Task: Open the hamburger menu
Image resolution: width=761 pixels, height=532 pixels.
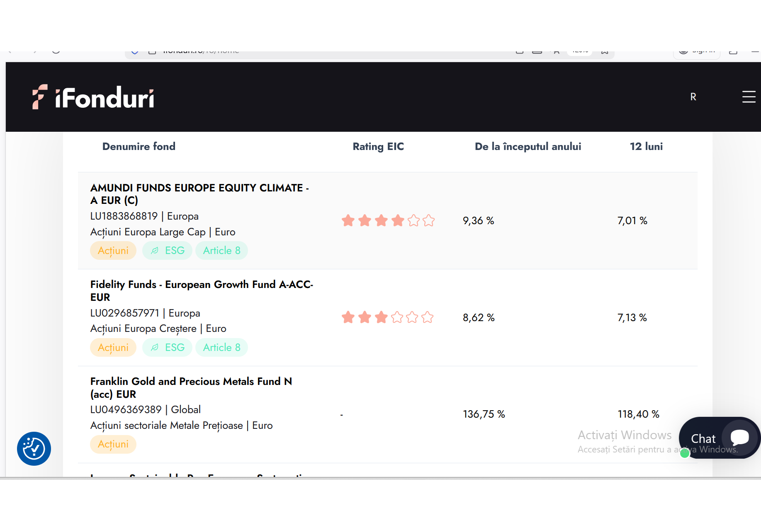Action: pos(749,97)
